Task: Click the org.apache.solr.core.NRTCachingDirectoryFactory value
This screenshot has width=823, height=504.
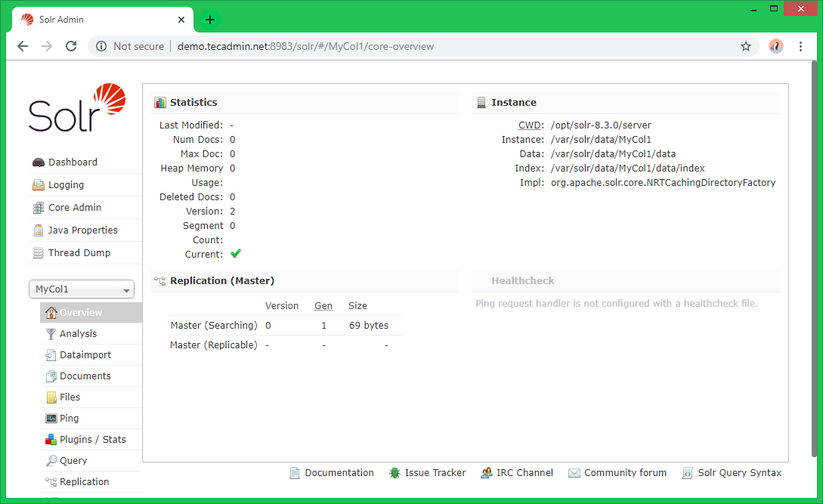Action: click(x=663, y=183)
